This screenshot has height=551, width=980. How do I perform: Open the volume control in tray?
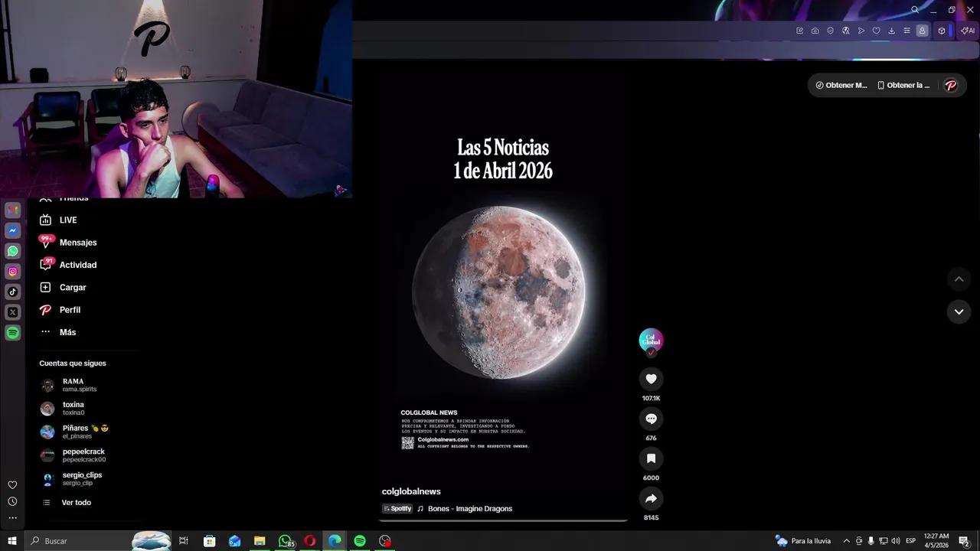point(895,541)
